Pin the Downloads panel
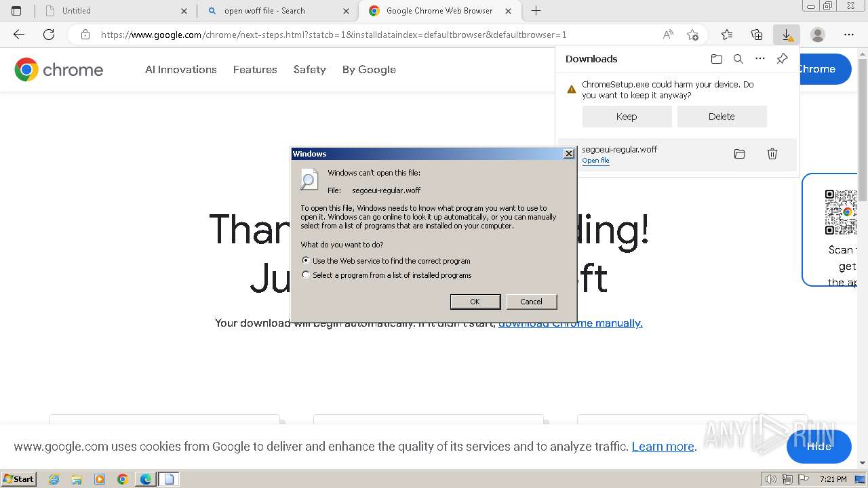This screenshot has height=488, width=868. (782, 59)
